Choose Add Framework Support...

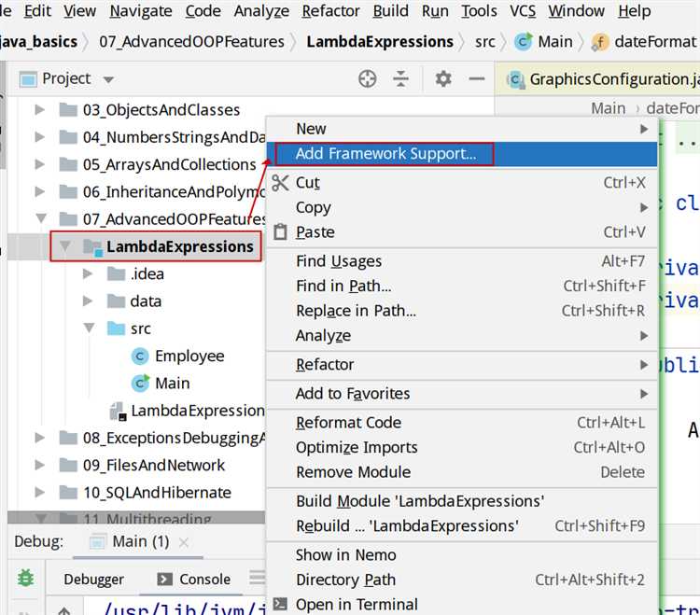462,154
